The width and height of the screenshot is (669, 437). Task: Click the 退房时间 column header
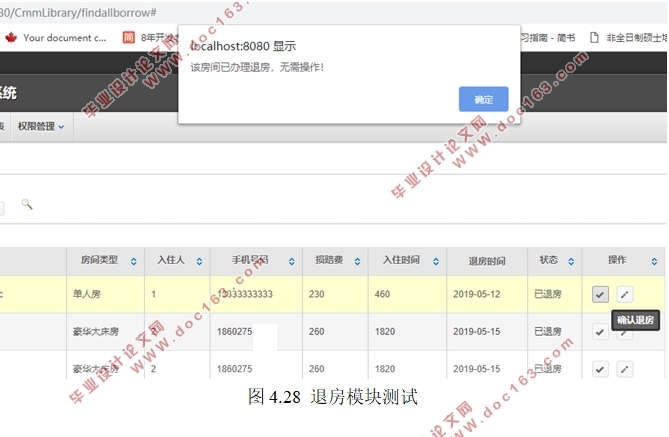coord(487,261)
